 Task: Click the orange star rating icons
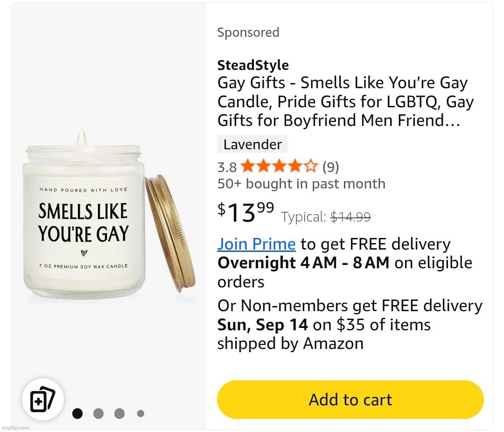(279, 166)
